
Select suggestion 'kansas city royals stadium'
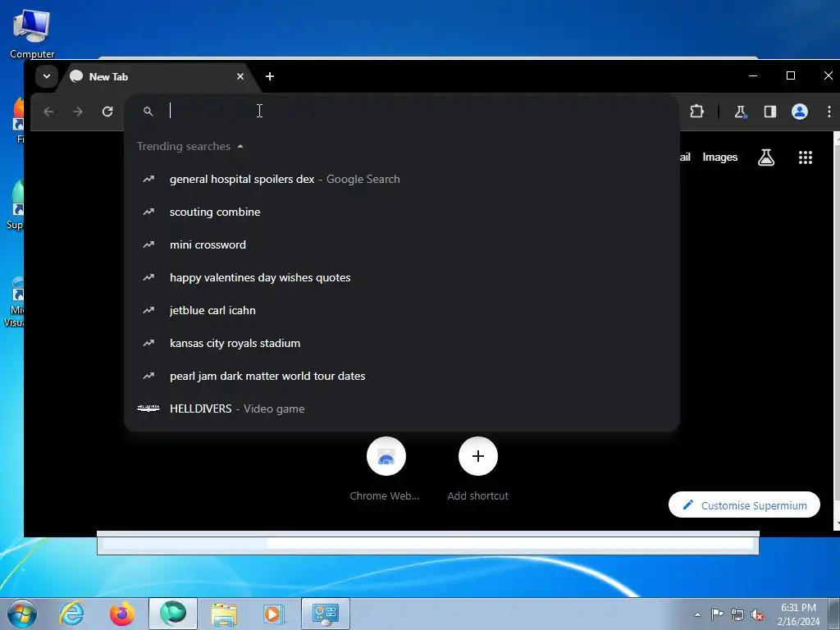[402, 343]
